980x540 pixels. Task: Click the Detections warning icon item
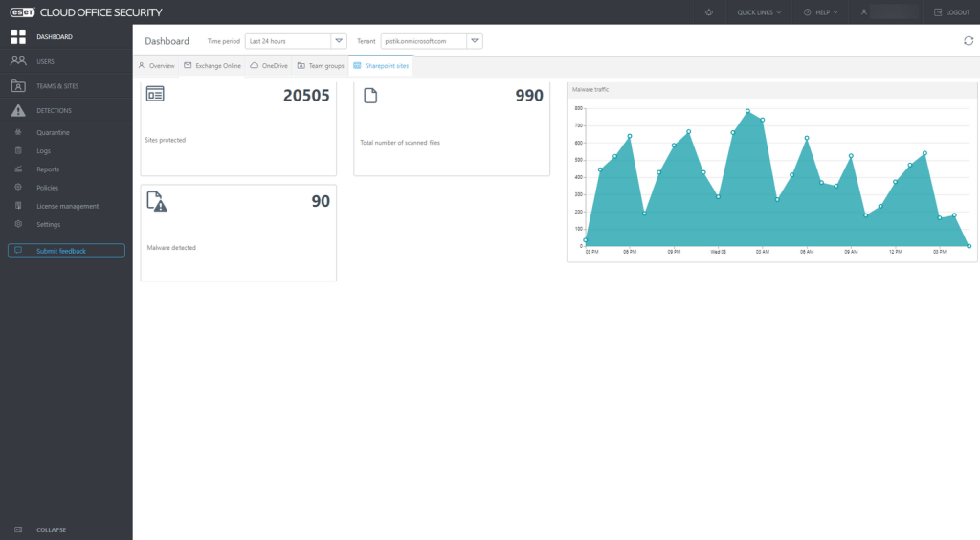click(54, 111)
